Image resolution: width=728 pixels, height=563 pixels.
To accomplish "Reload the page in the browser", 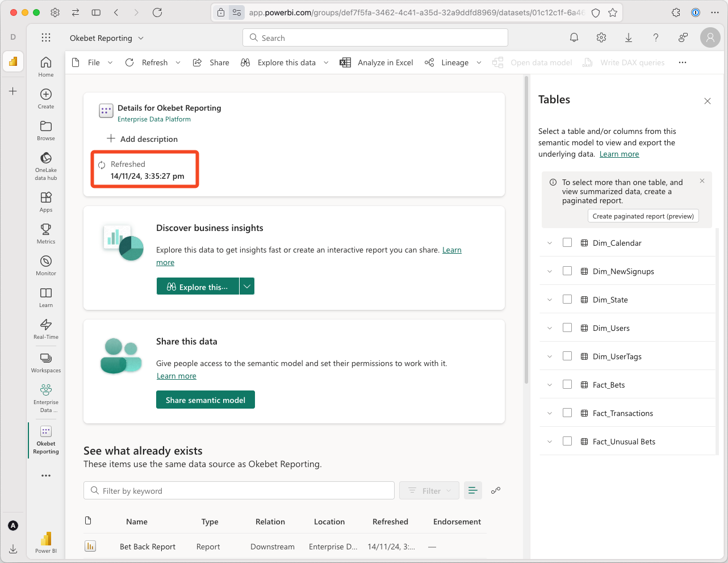I will click(x=157, y=12).
